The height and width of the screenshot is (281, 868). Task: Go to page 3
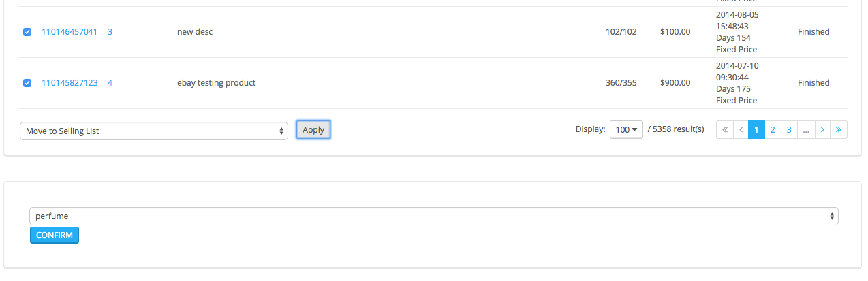pyautogui.click(x=789, y=130)
